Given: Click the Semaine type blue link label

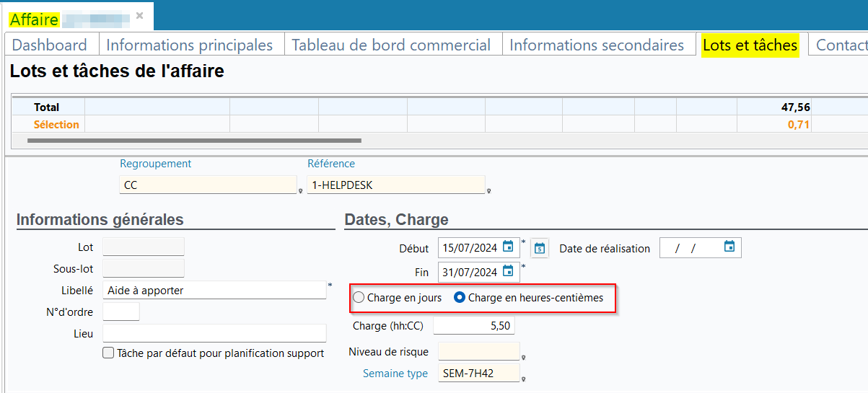Looking at the screenshot, I should click(x=395, y=374).
